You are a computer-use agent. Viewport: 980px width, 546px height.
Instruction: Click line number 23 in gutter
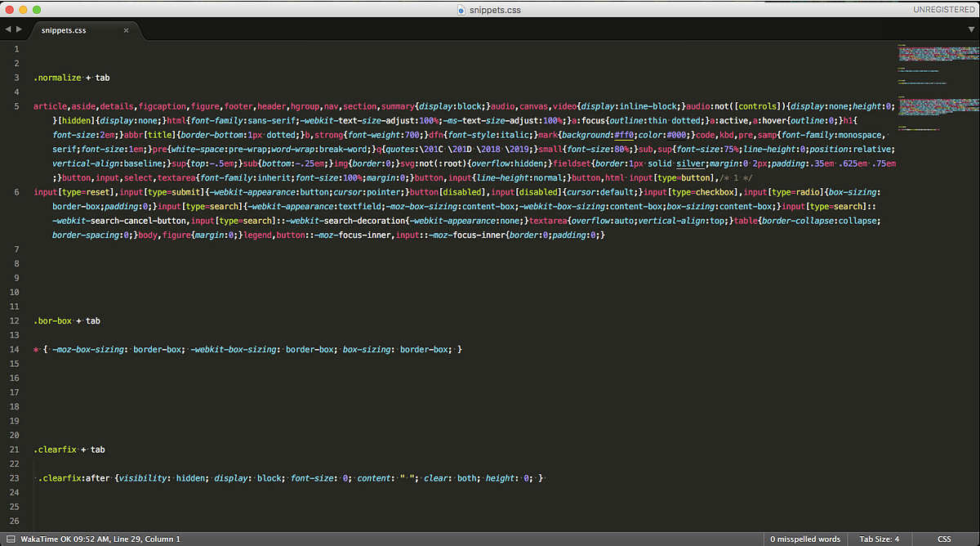[16, 478]
